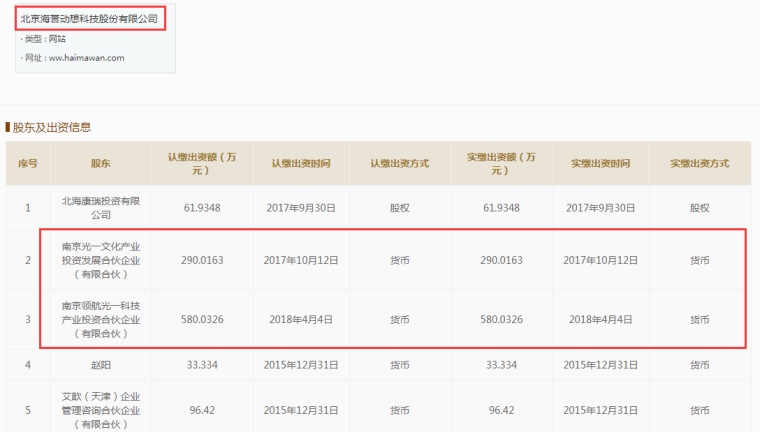Image resolution: width=760 pixels, height=432 pixels.
Task: Click subscribed amount 33.334
Action: point(202,365)
